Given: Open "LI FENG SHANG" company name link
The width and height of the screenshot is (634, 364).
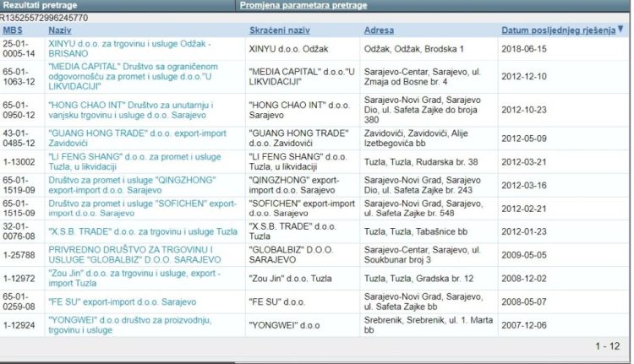Looking at the screenshot, I should [134, 161].
